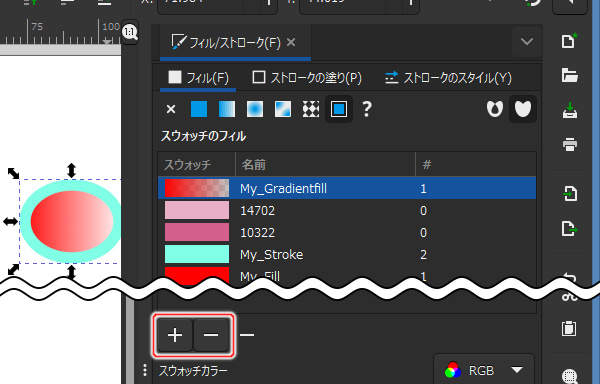The image size is (600, 384).
Task: Click the export document icon
Action: pos(569,229)
